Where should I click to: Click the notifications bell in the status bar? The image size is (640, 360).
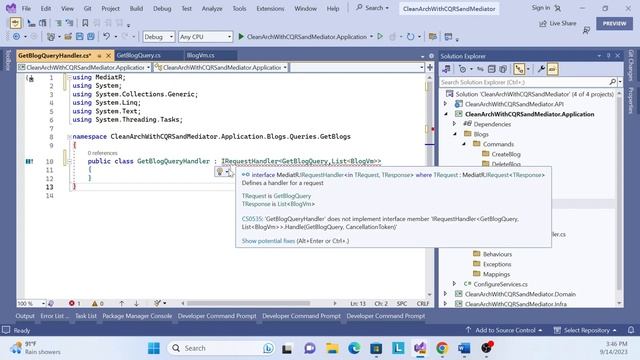click(631, 330)
